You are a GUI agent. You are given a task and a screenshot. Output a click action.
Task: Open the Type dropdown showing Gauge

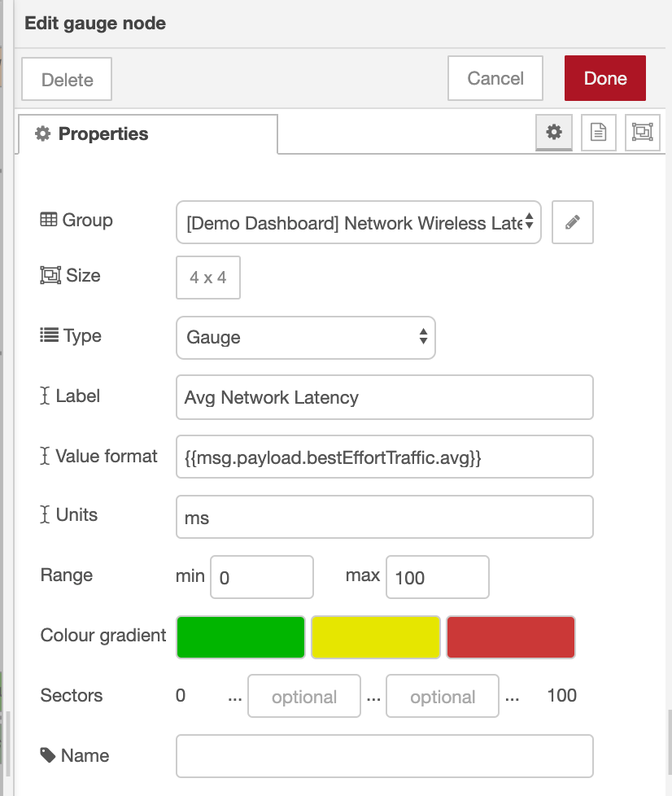305,337
